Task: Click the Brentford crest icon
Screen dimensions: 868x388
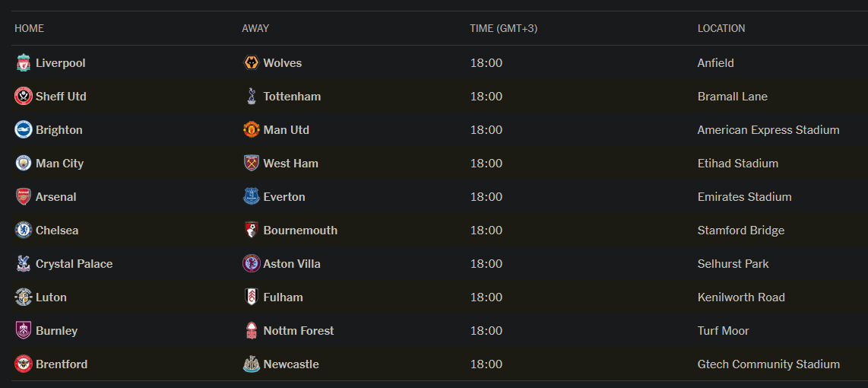Action: (24, 364)
